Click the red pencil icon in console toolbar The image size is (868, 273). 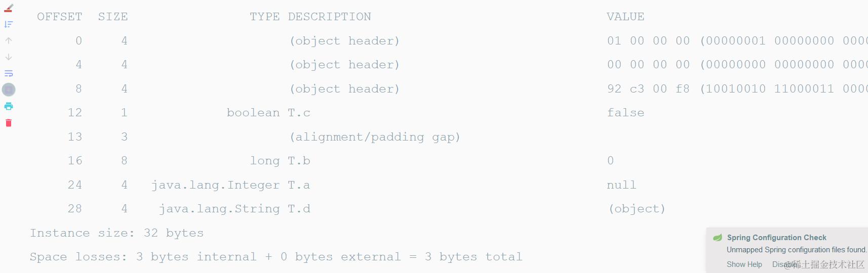(9, 8)
